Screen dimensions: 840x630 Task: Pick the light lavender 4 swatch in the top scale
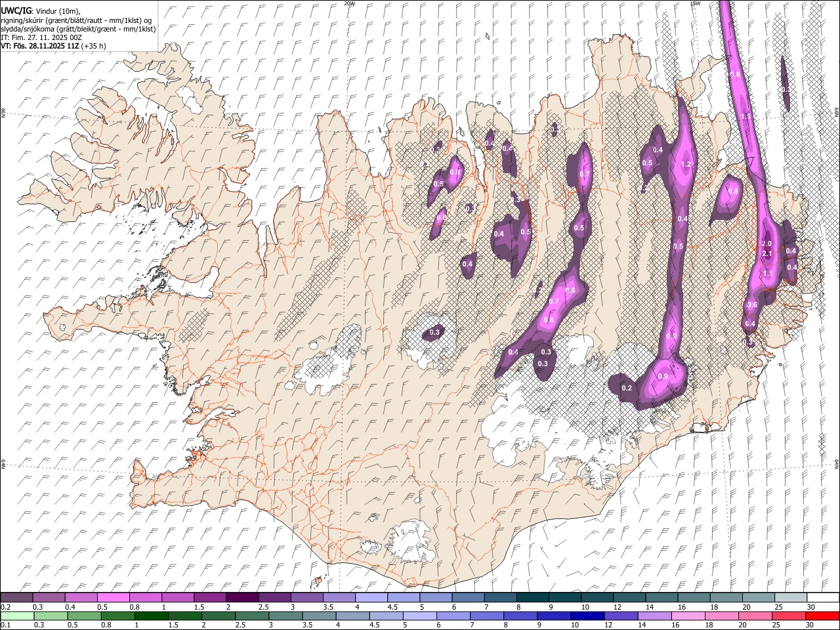point(371,598)
